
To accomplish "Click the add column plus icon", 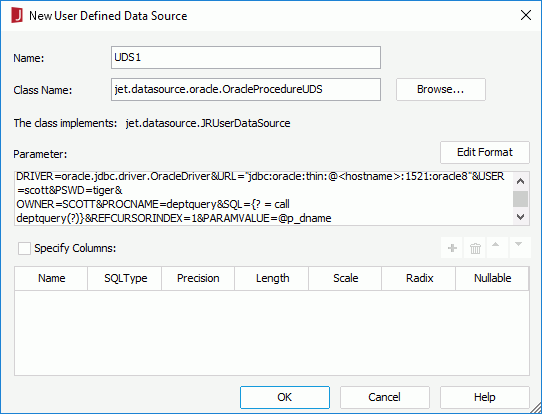I will [452, 248].
